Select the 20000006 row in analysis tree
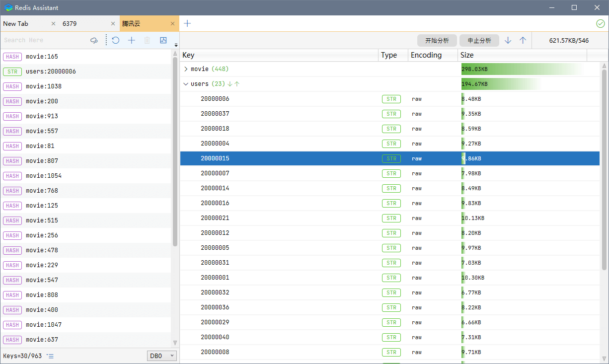Image resolution: width=609 pixels, height=364 pixels. tap(390, 99)
